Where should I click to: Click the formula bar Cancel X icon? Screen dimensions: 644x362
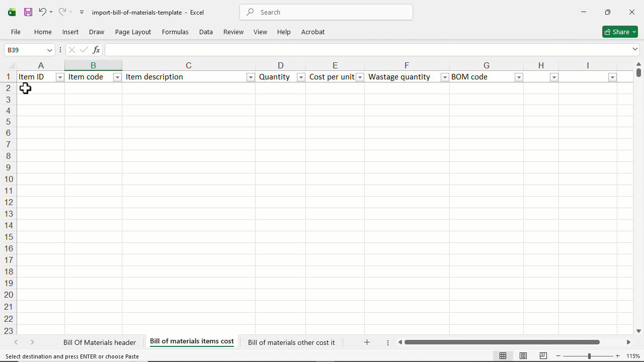(71, 50)
